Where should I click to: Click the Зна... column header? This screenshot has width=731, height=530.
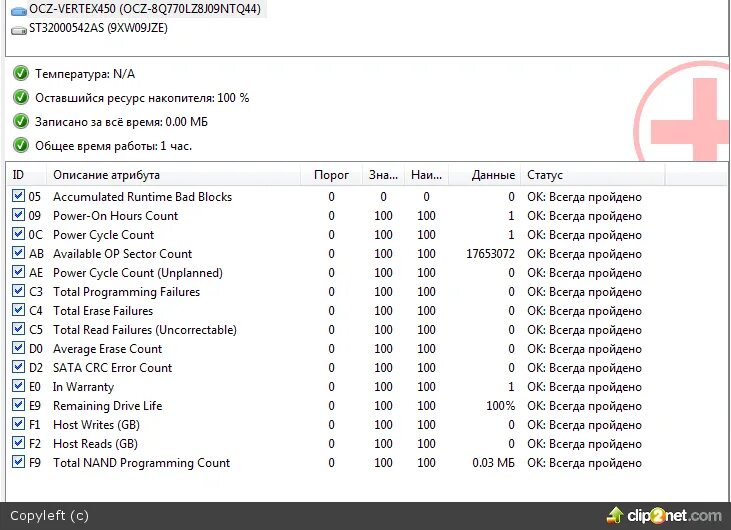tap(383, 175)
